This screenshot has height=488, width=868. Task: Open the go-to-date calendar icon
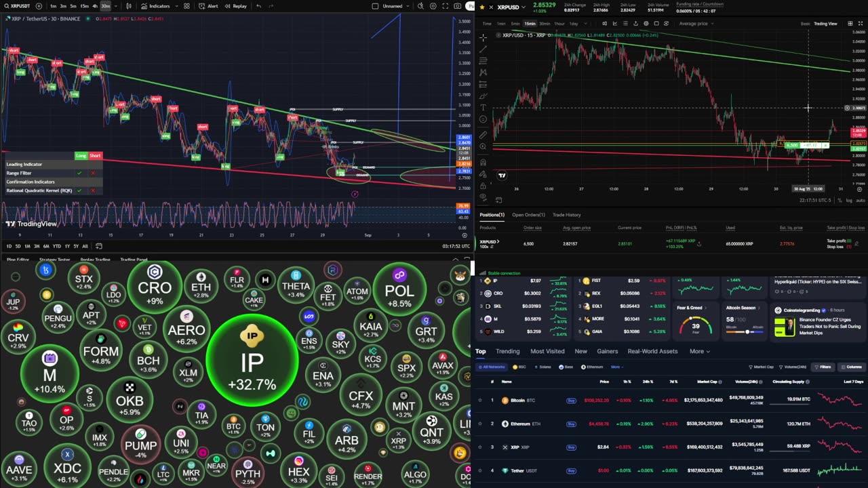click(x=99, y=246)
